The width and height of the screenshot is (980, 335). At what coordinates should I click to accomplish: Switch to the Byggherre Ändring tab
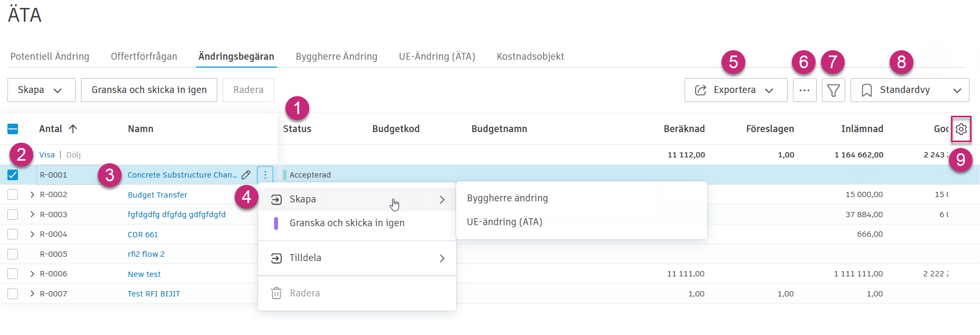(337, 57)
